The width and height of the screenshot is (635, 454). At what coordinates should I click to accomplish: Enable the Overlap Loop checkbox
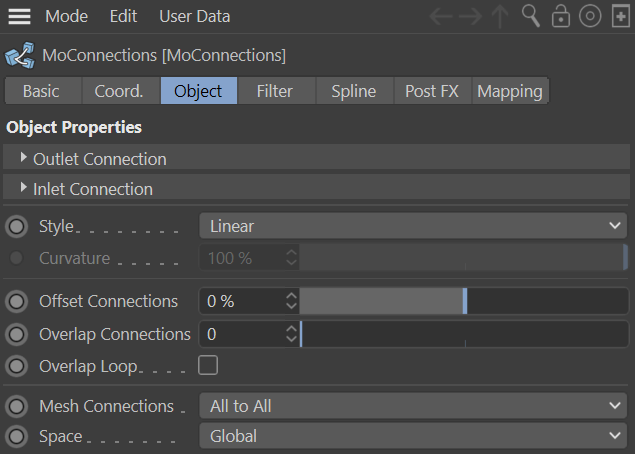208,365
